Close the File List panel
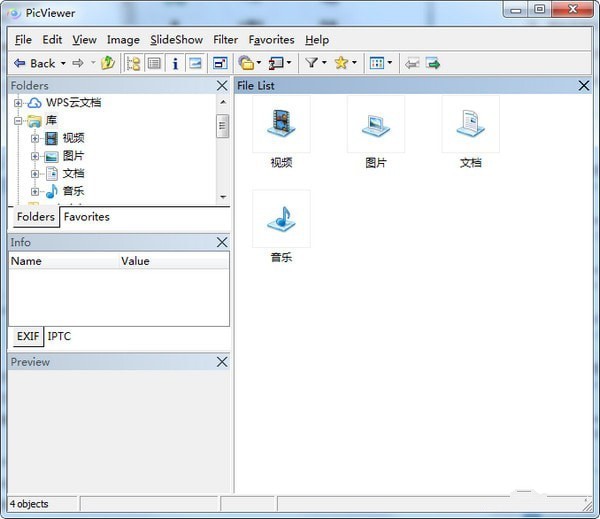 [584, 85]
